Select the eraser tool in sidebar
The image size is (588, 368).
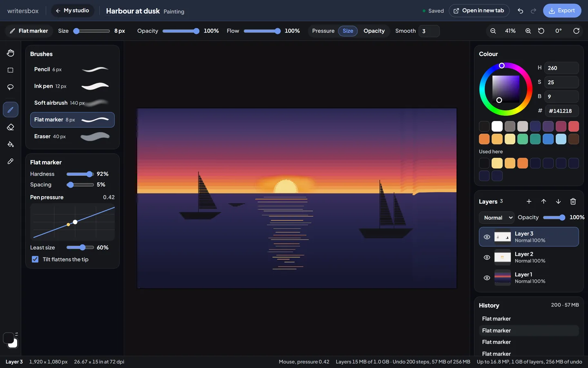click(11, 127)
